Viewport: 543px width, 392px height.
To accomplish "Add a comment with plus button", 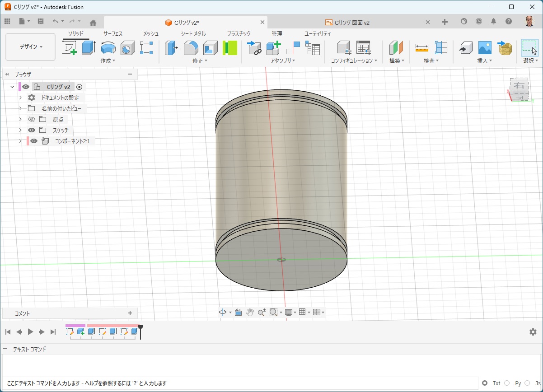I will coord(130,313).
